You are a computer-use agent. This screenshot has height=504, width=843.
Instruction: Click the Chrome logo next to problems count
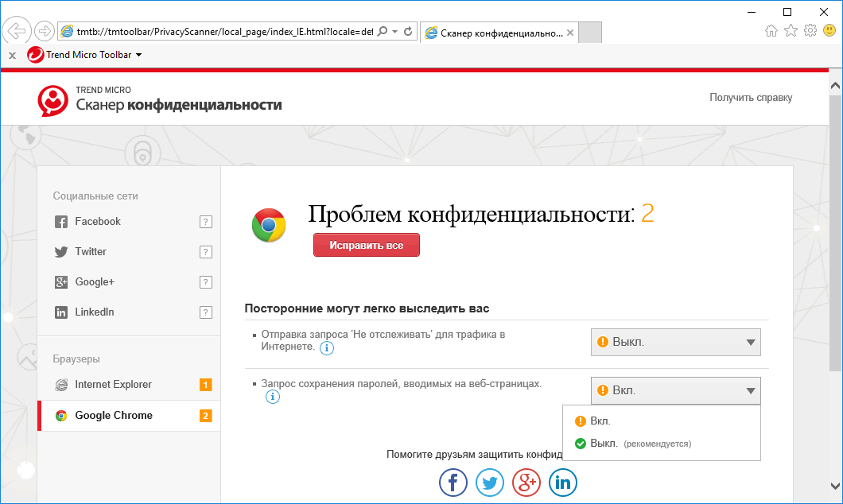pyautogui.click(x=270, y=225)
